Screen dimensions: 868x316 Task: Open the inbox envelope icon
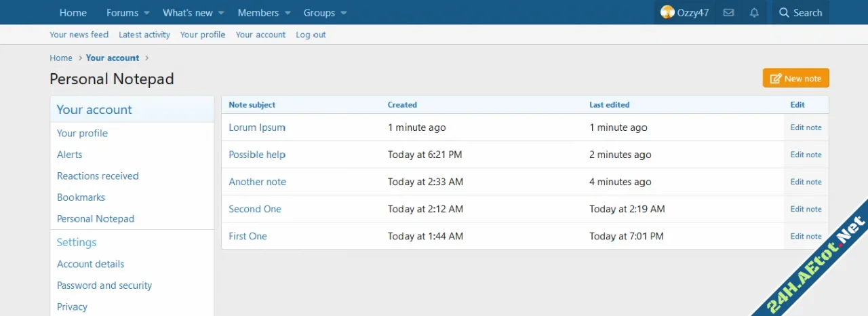pyautogui.click(x=728, y=13)
